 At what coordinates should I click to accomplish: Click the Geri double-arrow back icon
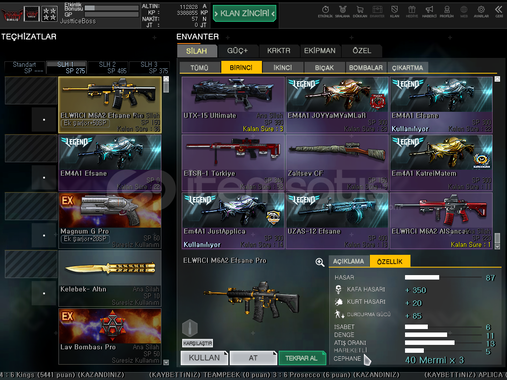(x=499, y=11)
